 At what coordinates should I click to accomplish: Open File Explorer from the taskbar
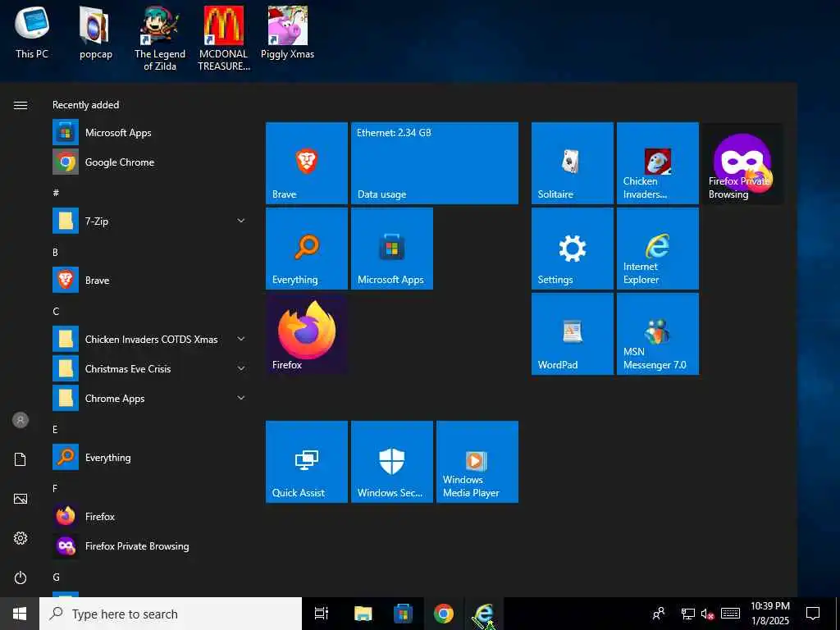(363, 614)
